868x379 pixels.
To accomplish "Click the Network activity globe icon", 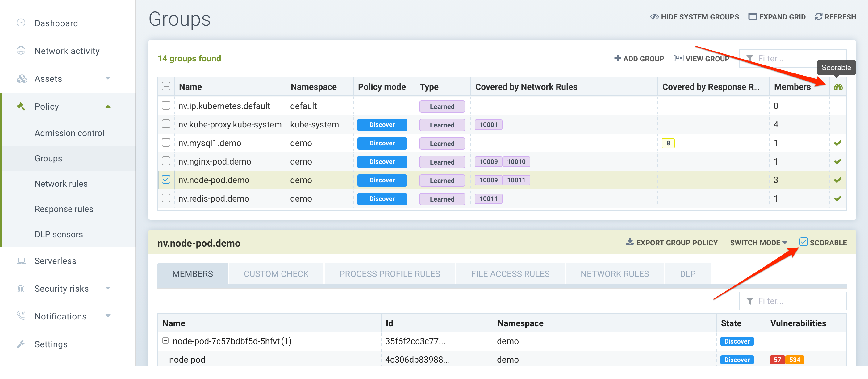I will point(21,51).
